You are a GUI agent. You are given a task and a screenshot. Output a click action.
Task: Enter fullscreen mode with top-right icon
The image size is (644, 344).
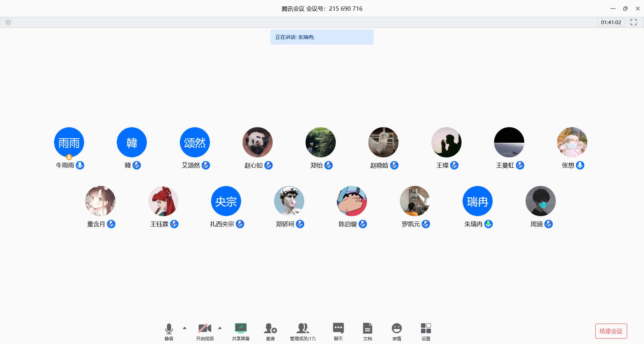633,22
